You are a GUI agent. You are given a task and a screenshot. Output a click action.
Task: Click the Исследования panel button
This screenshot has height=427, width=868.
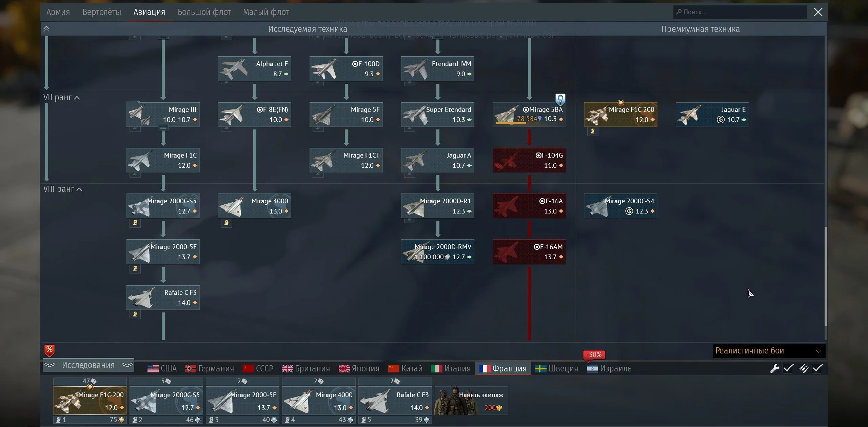88,365
